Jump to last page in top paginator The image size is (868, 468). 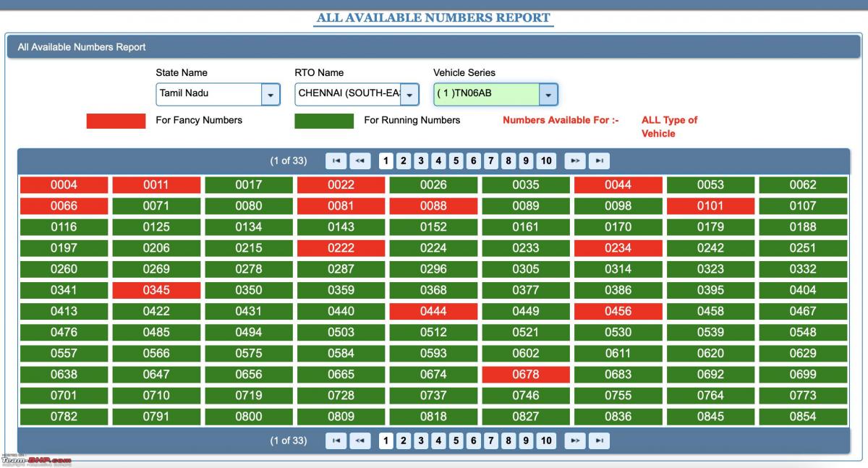click(599, 161)
